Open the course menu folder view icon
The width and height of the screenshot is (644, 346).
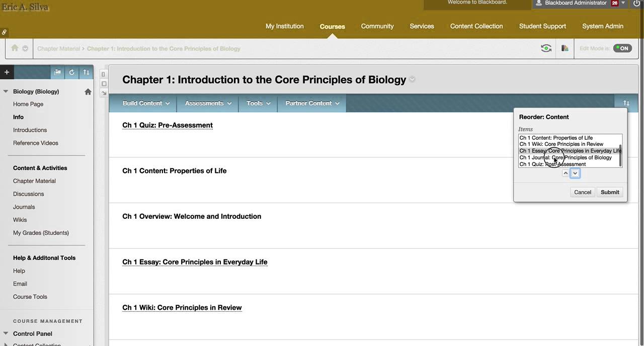pyautogui.click(x=57, y=72)
